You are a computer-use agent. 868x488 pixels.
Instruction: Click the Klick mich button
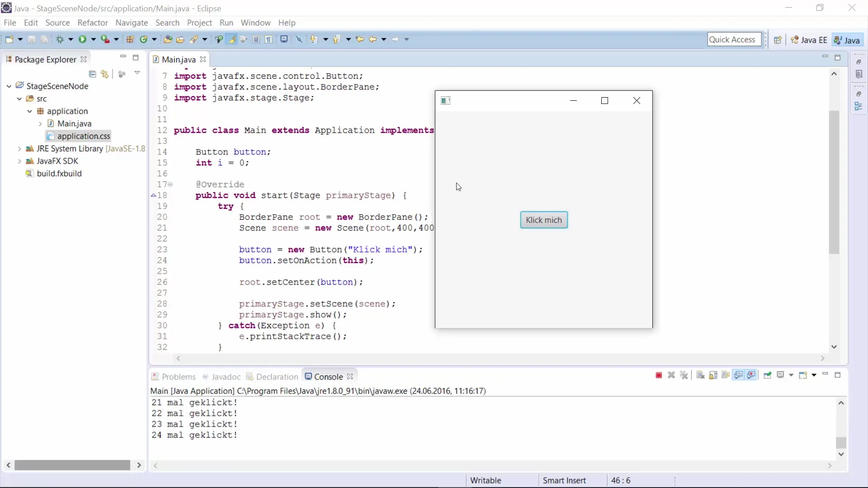544,220
